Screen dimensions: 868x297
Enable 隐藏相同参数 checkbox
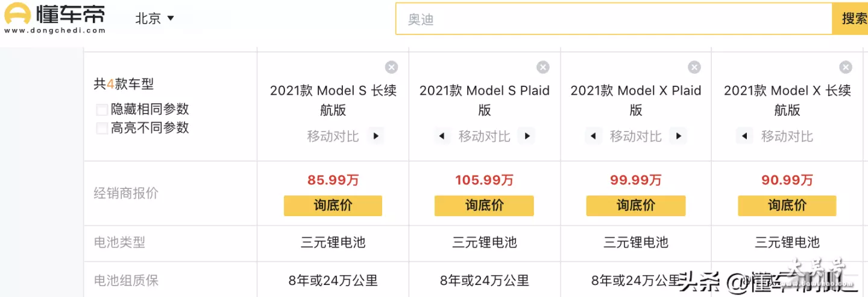[102, 110]
